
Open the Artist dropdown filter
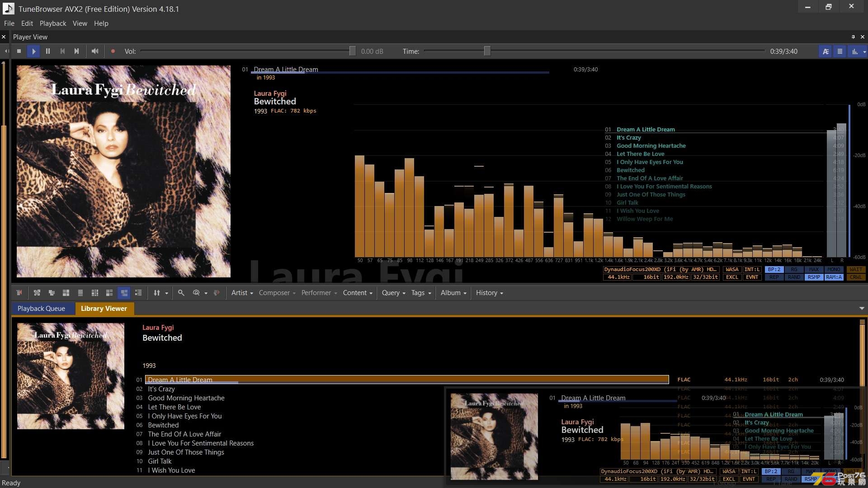click(242, 293)
